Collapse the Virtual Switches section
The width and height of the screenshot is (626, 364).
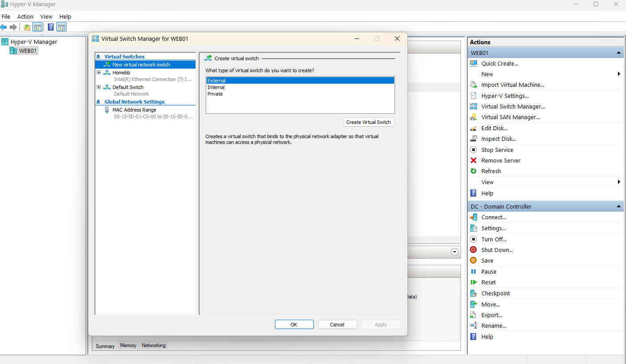click(98, 57)
